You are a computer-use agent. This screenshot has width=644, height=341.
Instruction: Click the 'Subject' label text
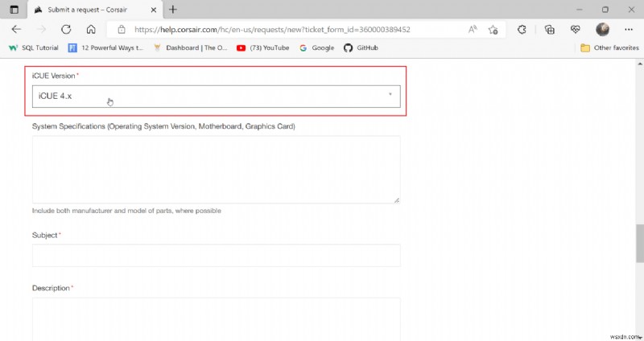44,235
